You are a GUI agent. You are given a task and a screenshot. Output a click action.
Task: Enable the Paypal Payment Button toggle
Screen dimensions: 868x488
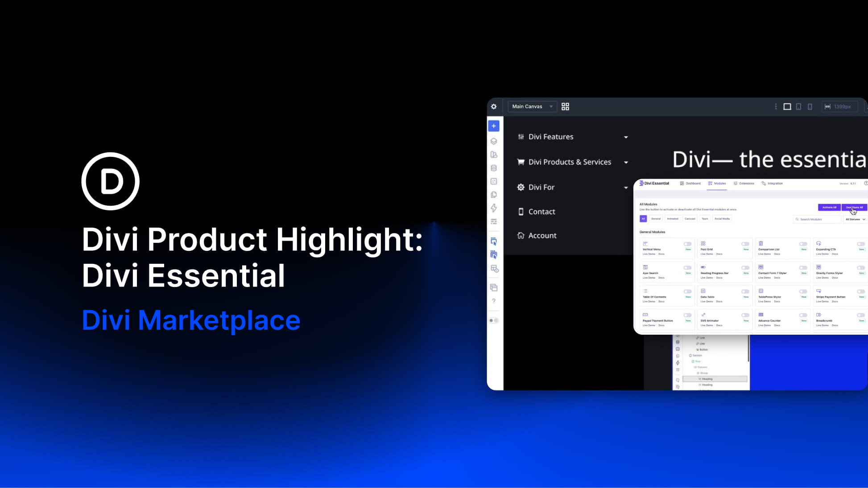[x=687, y=315]
